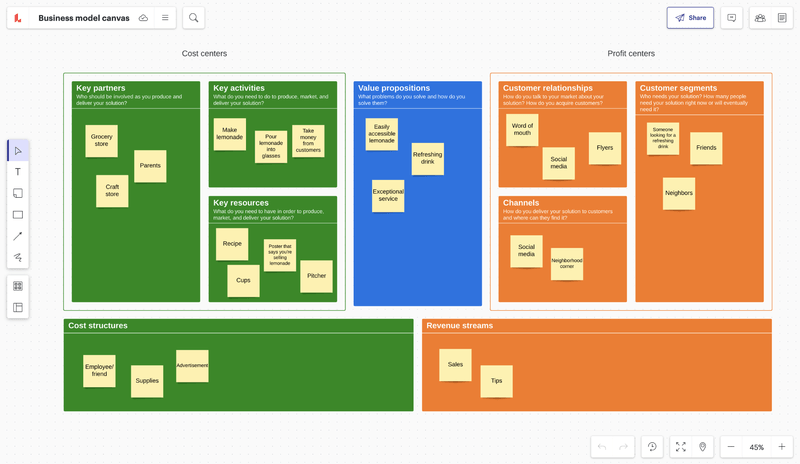Click the cloud save status icon

point(143,18)
